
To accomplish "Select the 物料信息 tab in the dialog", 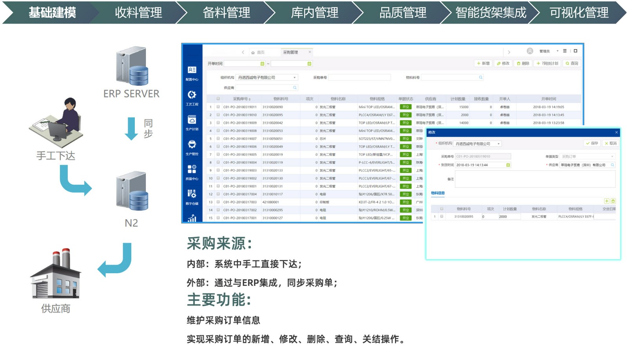I will pyautogui.click(x=438, y=193).
